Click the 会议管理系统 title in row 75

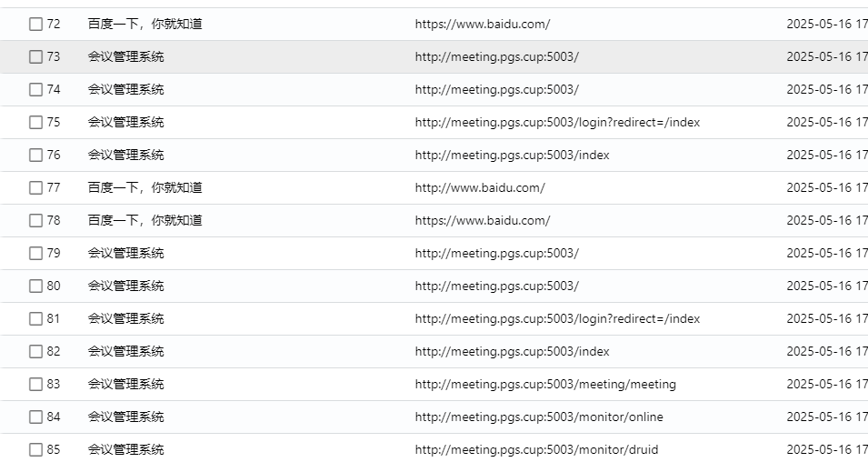[x=125, y=122]
